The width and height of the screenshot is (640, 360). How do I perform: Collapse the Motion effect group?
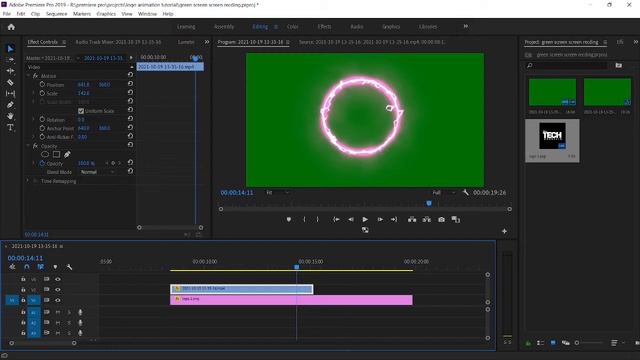pos(28,76)
